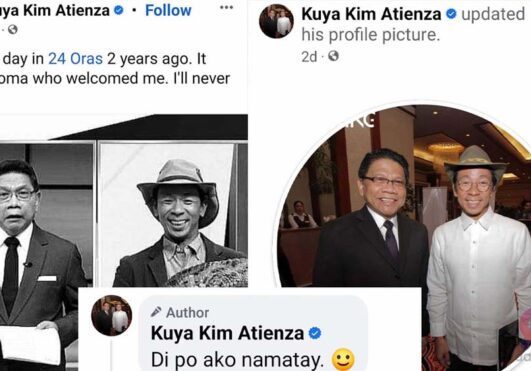
Task: Click the Author pencil icon in comment
Action: (156, 312)
